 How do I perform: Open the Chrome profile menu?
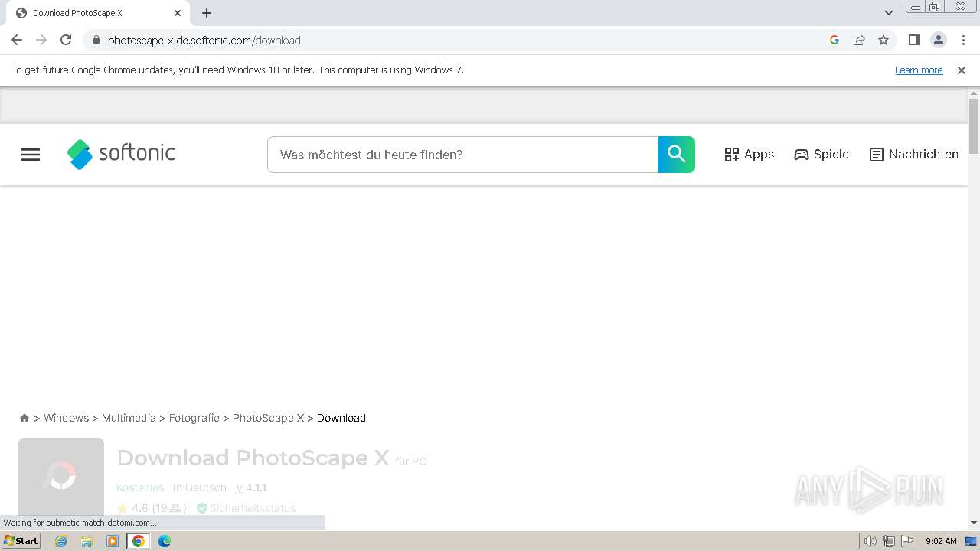point(939,41)
